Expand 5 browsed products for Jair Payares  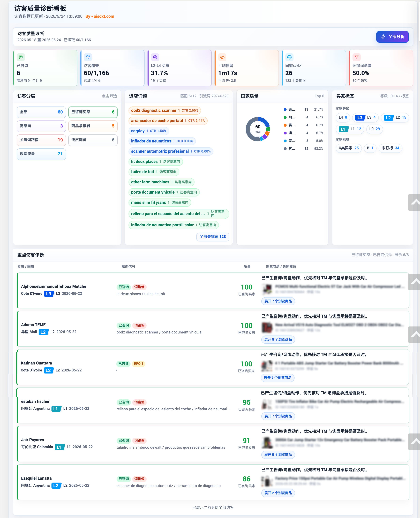coord(278,455)
